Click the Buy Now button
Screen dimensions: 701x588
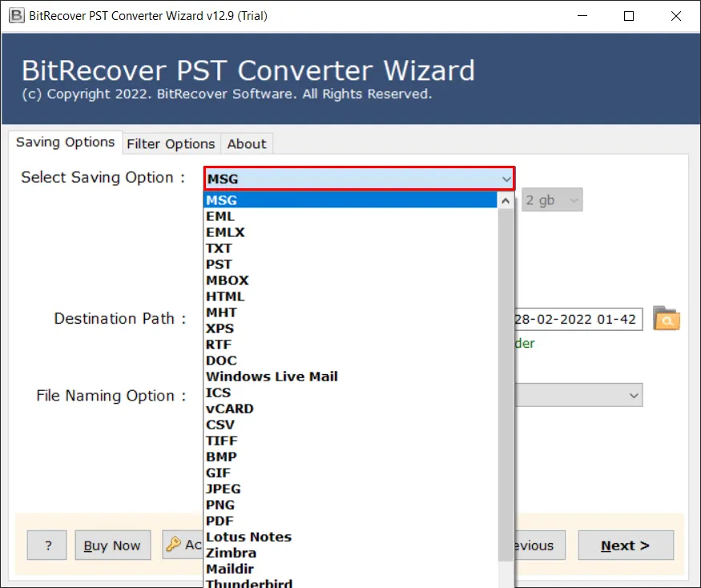tap(112, 546)
